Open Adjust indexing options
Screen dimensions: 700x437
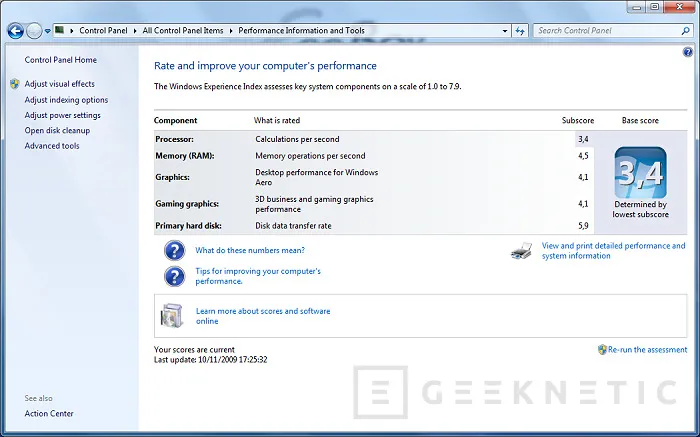coord(66,100)
